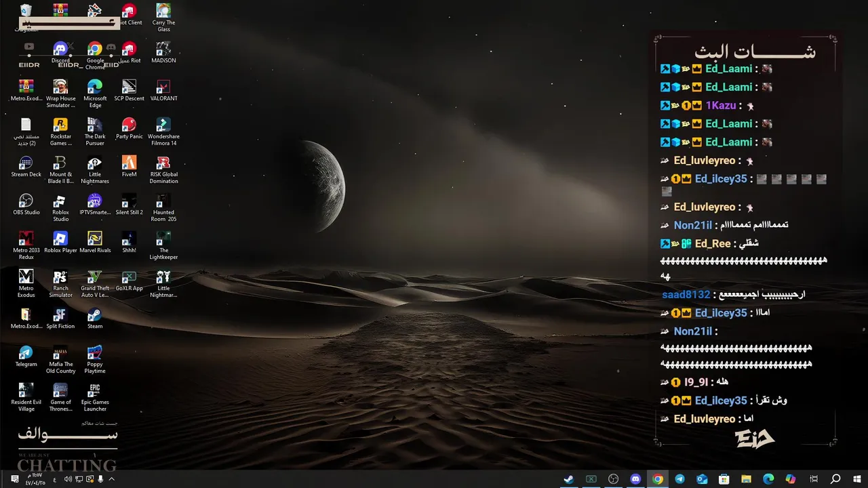Image resolution: width=868 pixels, height=488 pixels.
Task: Launch the MADiSON game shortcut
Action: click(x=163, y=52)
